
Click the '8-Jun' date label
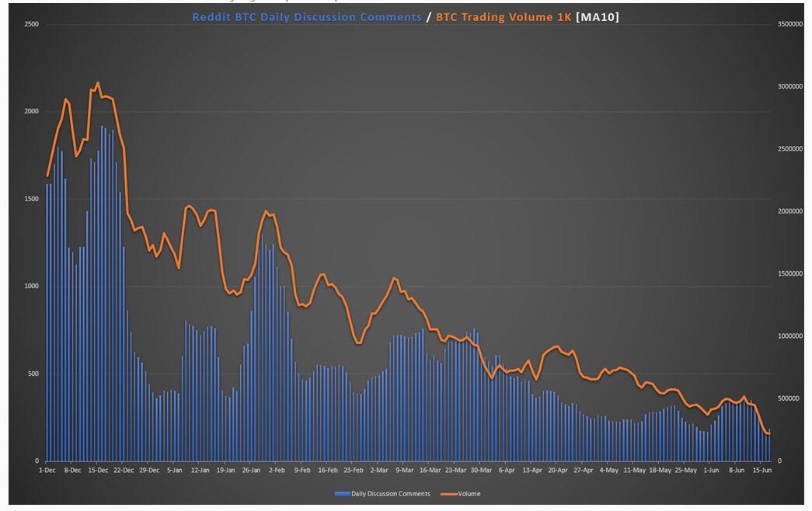pos(737,470)
